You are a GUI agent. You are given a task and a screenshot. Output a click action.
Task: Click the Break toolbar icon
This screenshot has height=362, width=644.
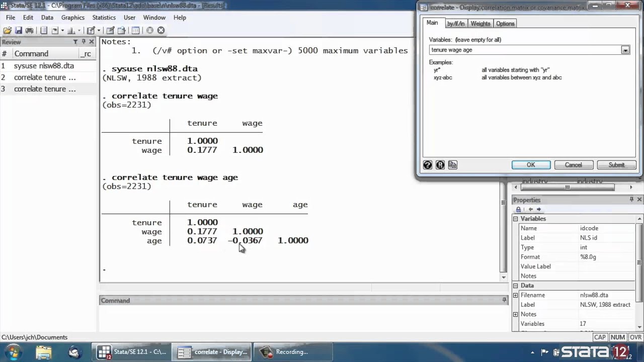point(161,30)
